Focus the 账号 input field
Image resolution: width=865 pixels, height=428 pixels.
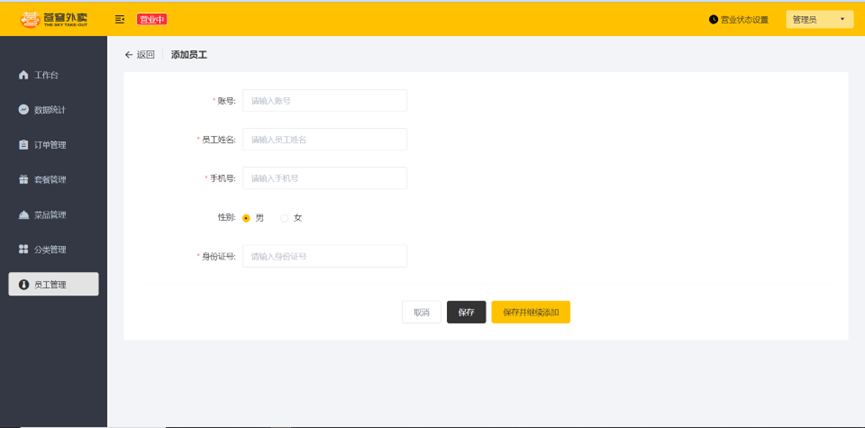click(x=324, y=100)
